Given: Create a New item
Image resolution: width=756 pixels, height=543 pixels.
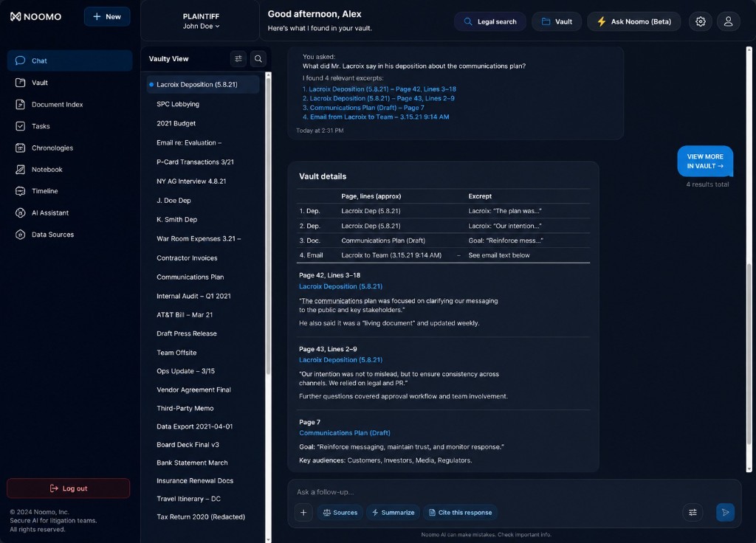Looking at the screenshot, I should 107,16.
